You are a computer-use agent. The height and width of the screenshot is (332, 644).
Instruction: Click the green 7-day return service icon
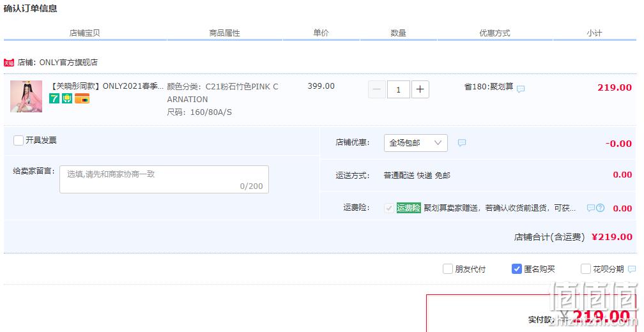point(54,98)
